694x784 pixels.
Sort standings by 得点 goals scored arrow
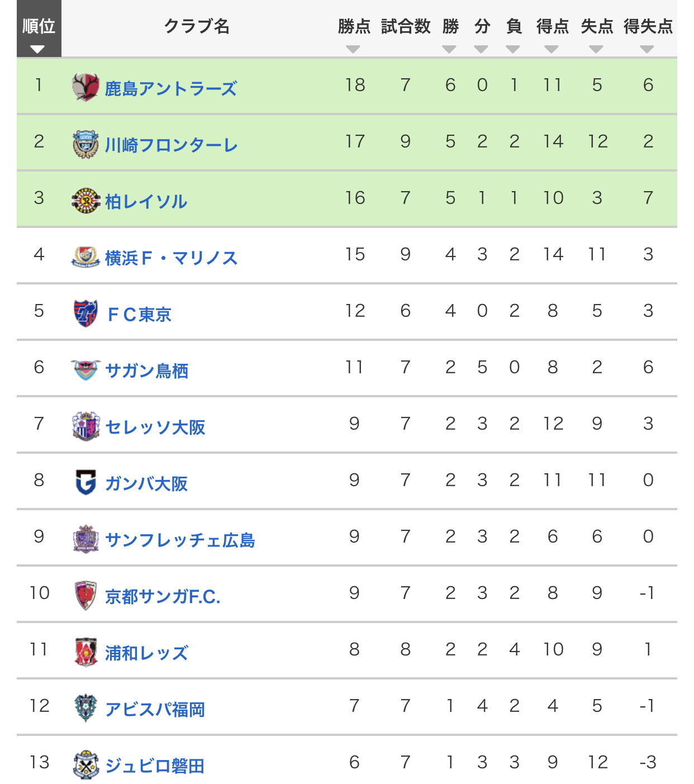point(552,49)
